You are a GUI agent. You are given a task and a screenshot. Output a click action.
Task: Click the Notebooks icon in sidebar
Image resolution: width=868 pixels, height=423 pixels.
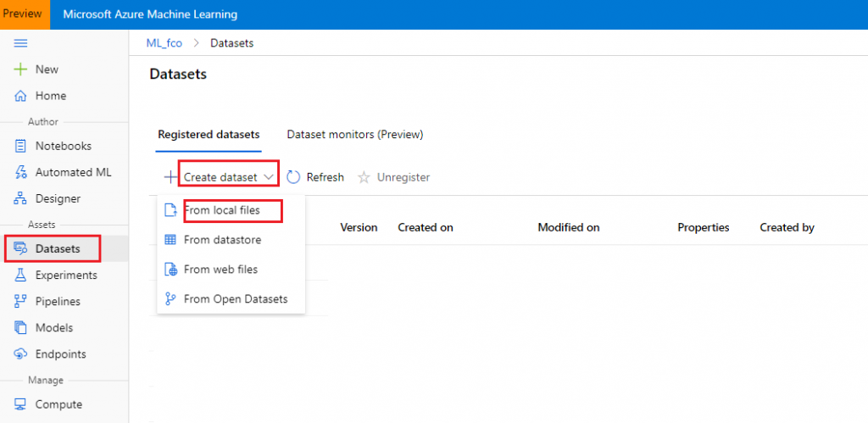[x=21, y=146]
